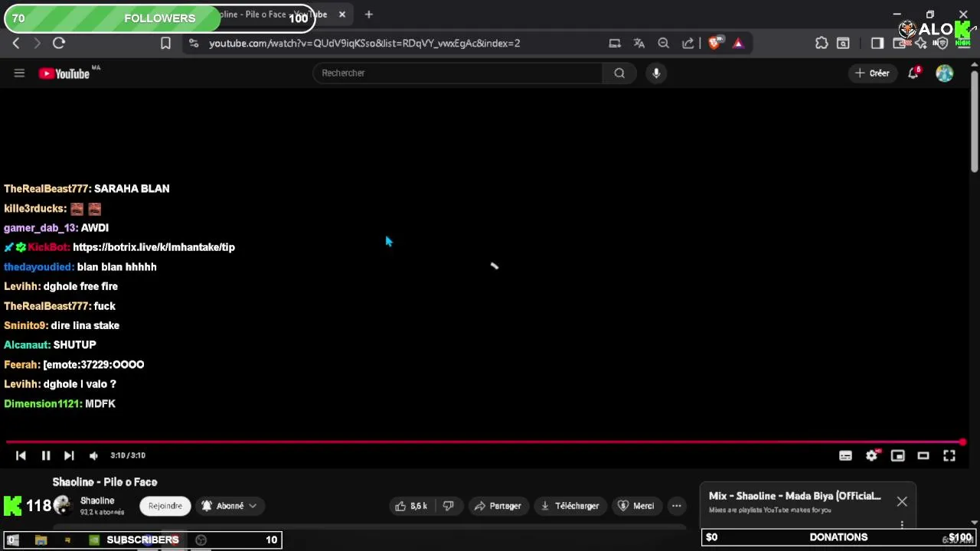Click the Rejoindre button
Viewport: 980px width, 551px height.
(165, 506)
